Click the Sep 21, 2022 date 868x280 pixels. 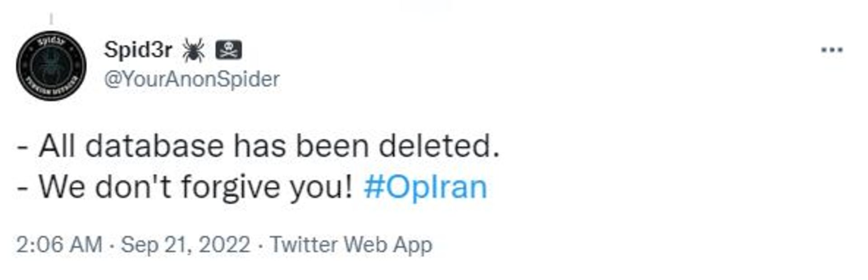[x=185, y=245]
